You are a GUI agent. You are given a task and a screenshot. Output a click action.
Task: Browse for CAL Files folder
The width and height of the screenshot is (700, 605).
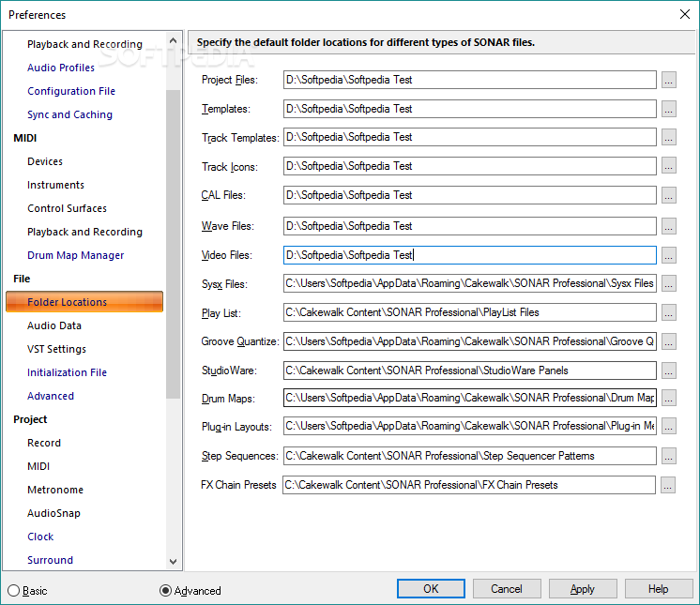[668, 195]
